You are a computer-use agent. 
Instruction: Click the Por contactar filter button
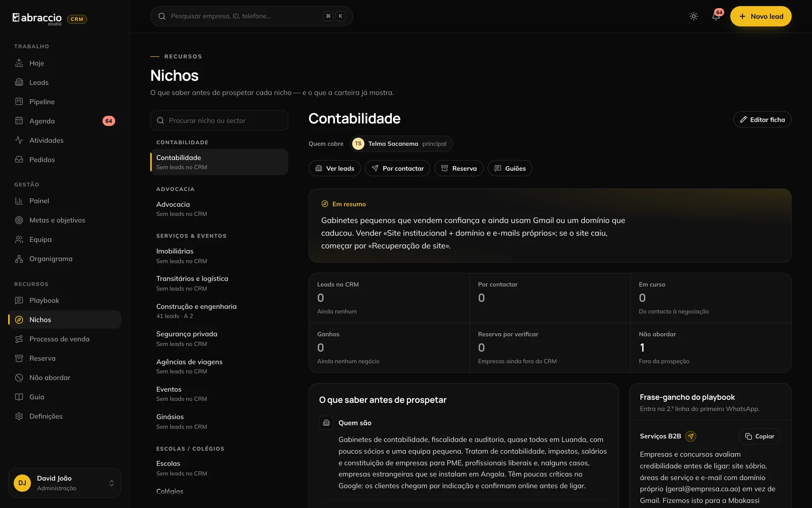397,168
